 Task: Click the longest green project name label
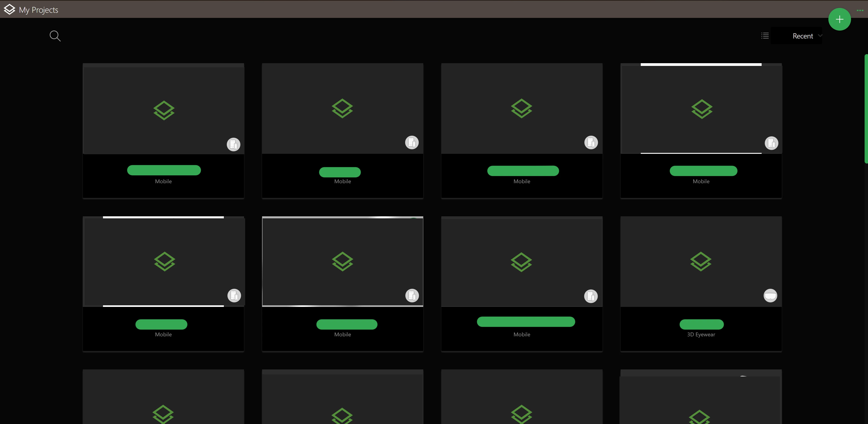click(x=526, y=321)
